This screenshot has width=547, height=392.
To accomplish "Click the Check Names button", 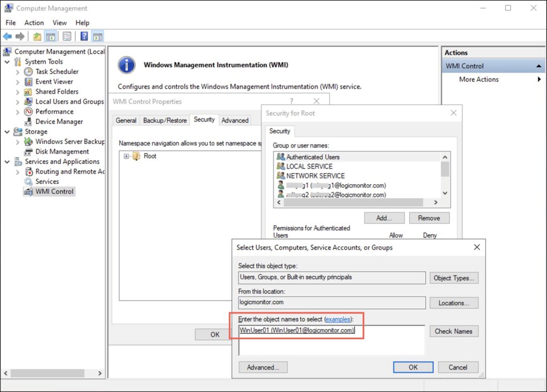I will (x=454, y=331).
